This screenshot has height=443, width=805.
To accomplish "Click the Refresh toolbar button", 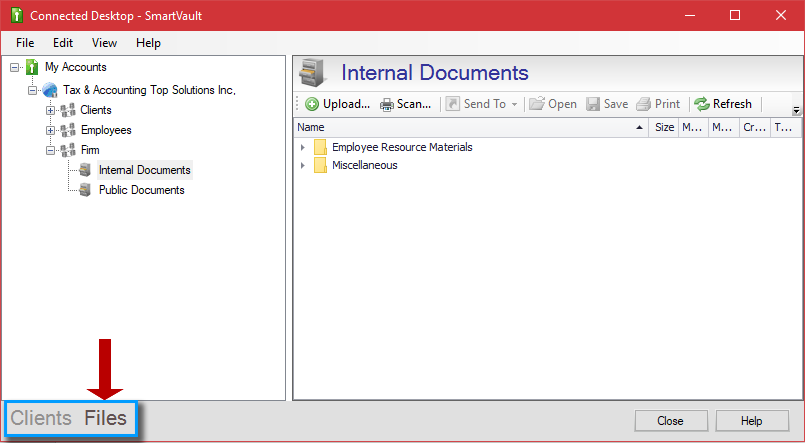I will [723, 104].
